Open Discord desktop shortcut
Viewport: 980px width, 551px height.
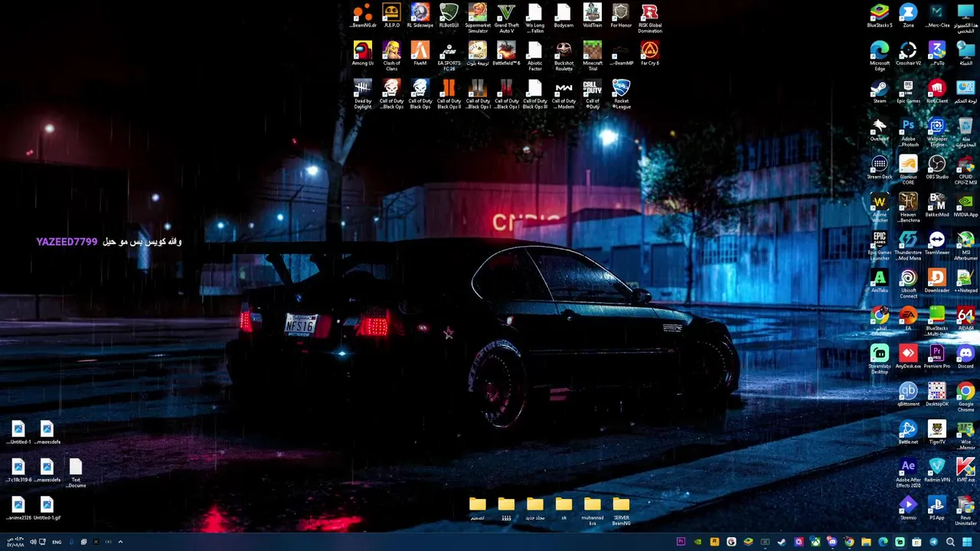click(965, 357)
